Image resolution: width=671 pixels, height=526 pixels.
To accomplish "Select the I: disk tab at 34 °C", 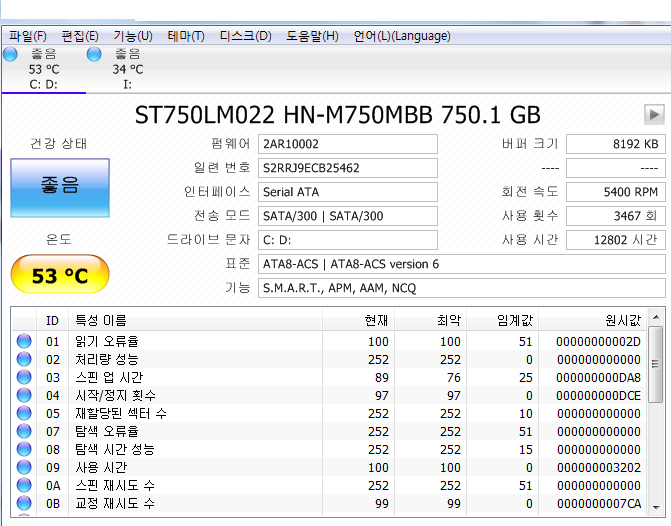I will [128, 69].
